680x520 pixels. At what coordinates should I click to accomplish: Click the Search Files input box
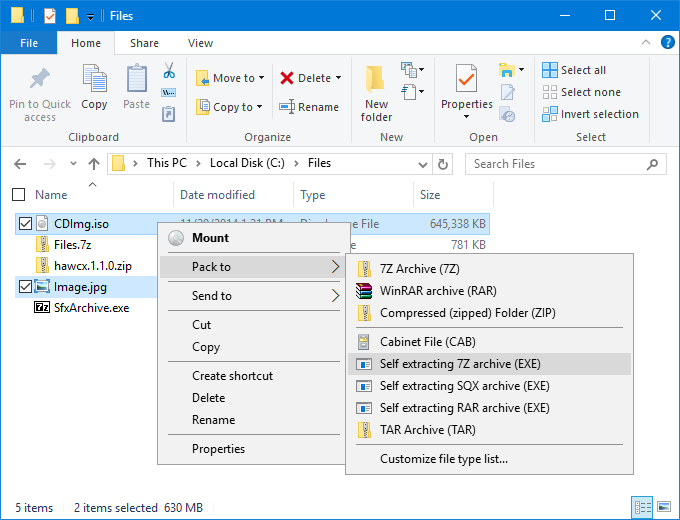tap(560, 164)
